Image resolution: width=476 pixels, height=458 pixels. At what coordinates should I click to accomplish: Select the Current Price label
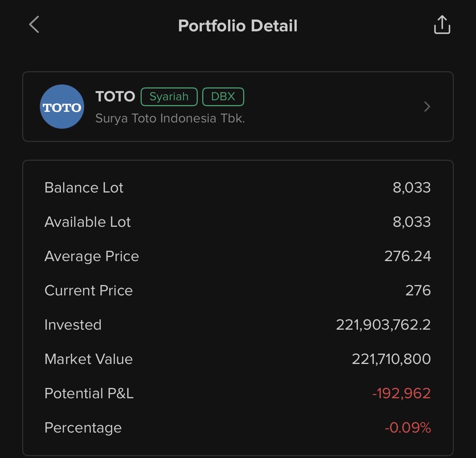(x=89, y=291)
